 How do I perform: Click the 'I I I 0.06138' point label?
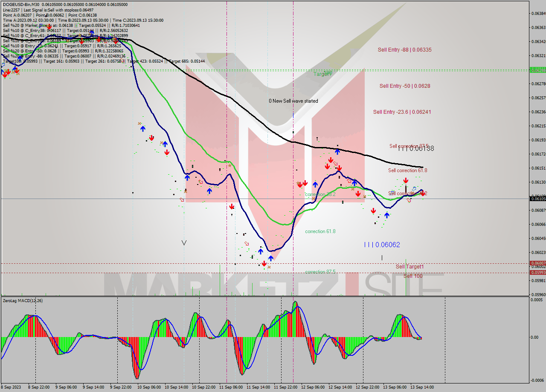click(x=416, y=148)
